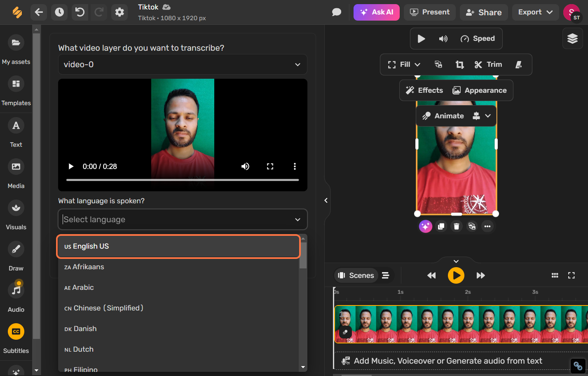
Task: Open fullscreen for transcribe preview video
Action: [x=270, y=167]
